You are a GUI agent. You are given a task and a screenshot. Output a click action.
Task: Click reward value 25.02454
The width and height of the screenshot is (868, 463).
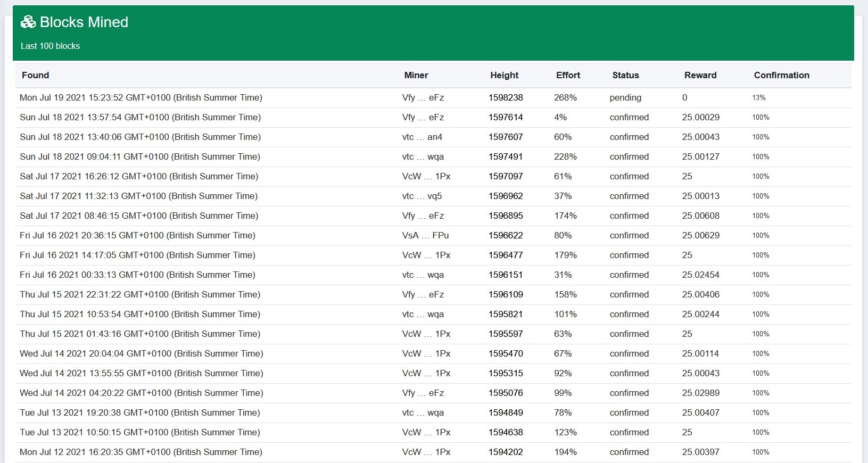(700, 275)
